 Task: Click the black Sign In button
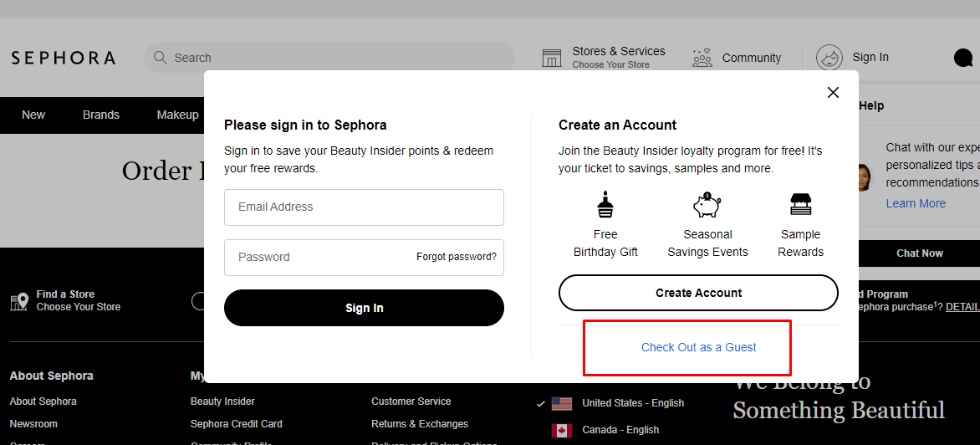click(x=364, y=308)
